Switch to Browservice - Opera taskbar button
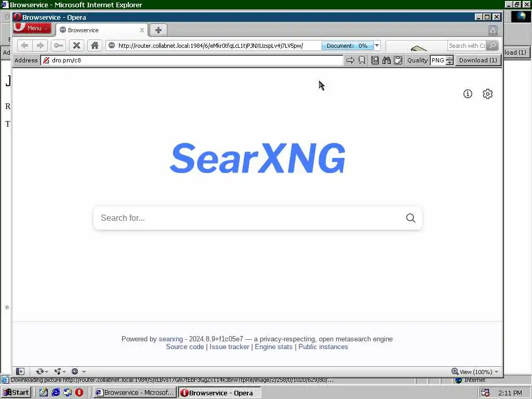Viewport: 532px width, 399px height. click(220, 393)
